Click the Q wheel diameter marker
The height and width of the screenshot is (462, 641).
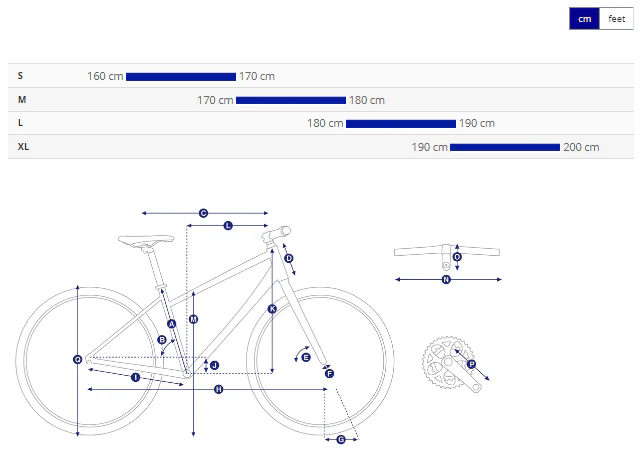point(77,359)
